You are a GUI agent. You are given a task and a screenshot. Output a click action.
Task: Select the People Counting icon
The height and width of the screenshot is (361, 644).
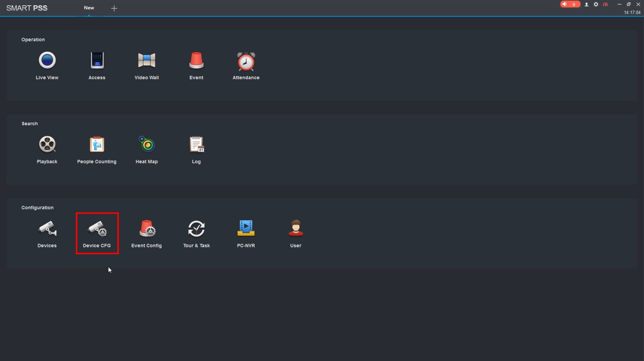click(97, 144)
